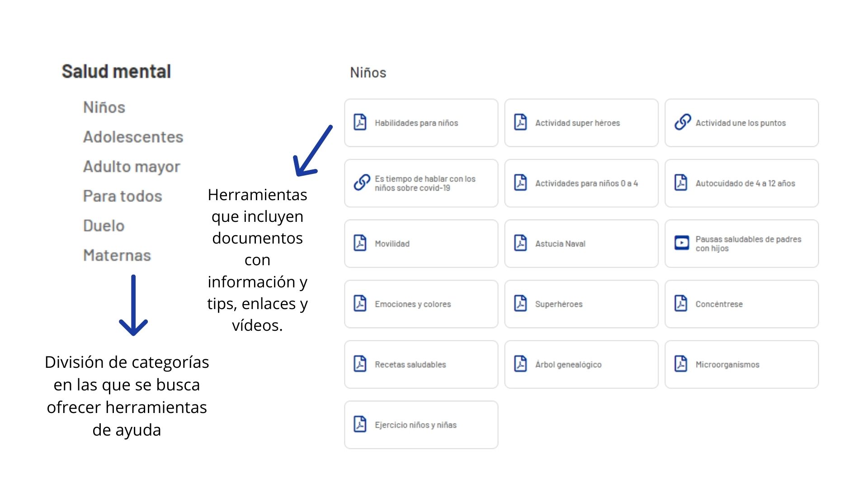Open the Adulto mayor category

click(x=132, y=167)
